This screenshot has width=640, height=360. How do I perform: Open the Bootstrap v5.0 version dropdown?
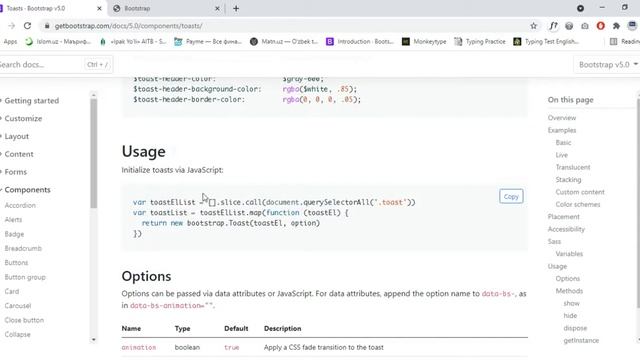click(x=608, y=64)
